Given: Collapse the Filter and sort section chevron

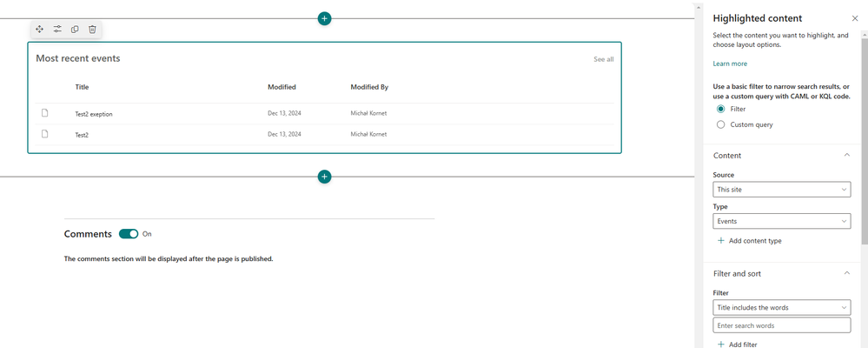Looking at the screenshot, I should point(846,273).
